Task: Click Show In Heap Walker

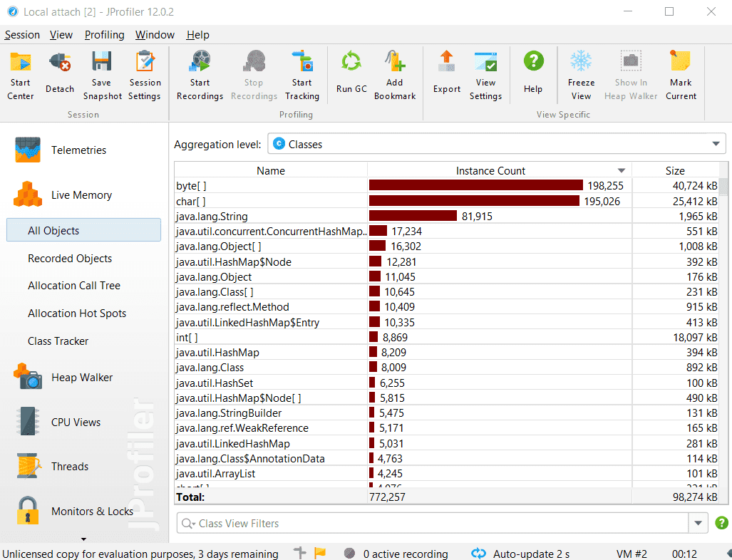Action: tap(631, 76)
